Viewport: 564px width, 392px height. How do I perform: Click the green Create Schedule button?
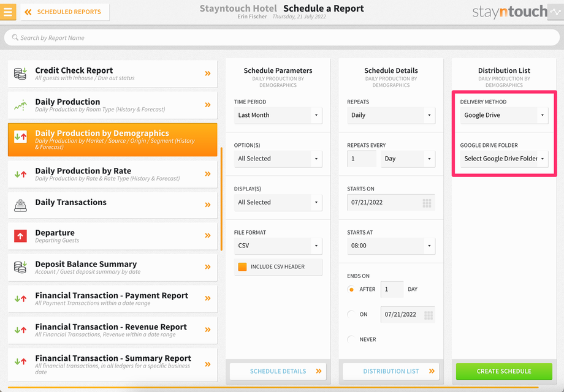click(504, 371)
